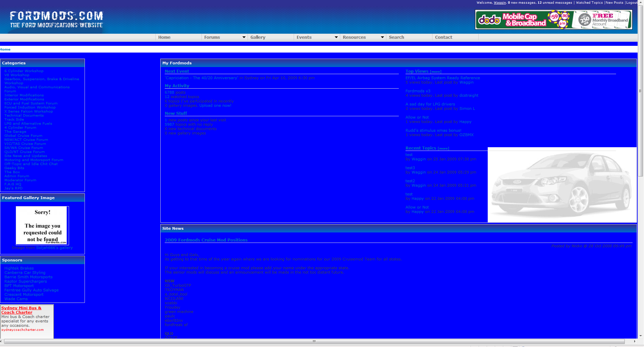Open the Dodo Mobile Cap & Broadband banner
This screenshot has height=347, width=644.
[553, 20]
